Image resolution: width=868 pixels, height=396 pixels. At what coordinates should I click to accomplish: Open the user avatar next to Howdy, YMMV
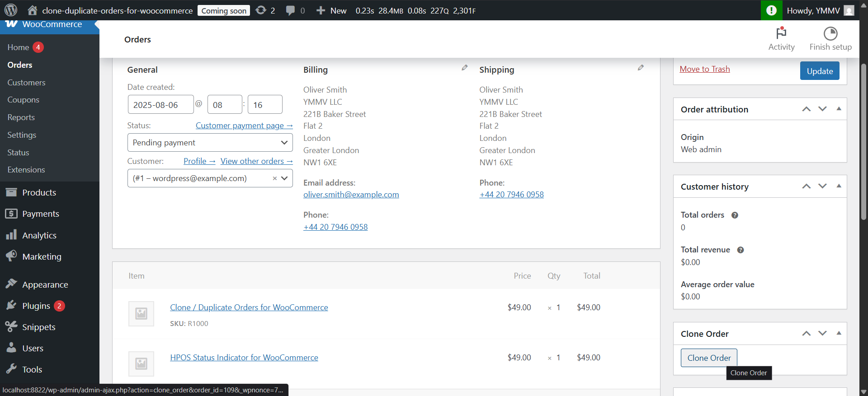(x=849, y=10)
